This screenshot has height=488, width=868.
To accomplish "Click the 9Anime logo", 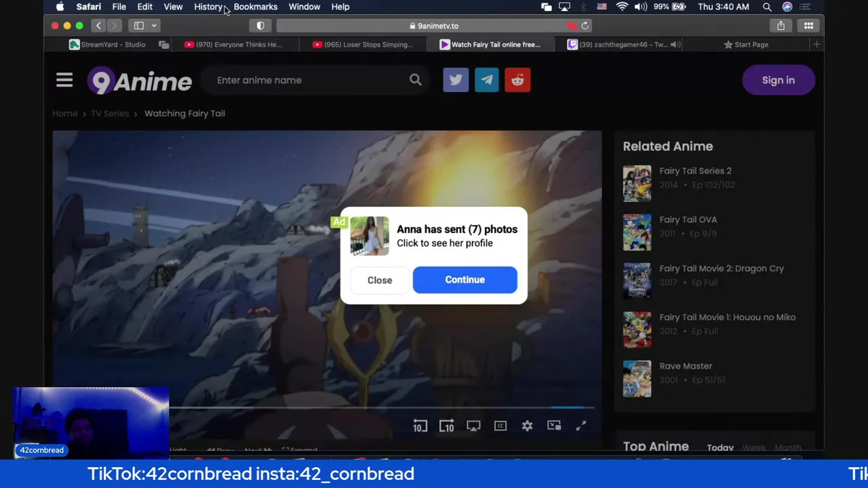I will [x=140, y=81].
